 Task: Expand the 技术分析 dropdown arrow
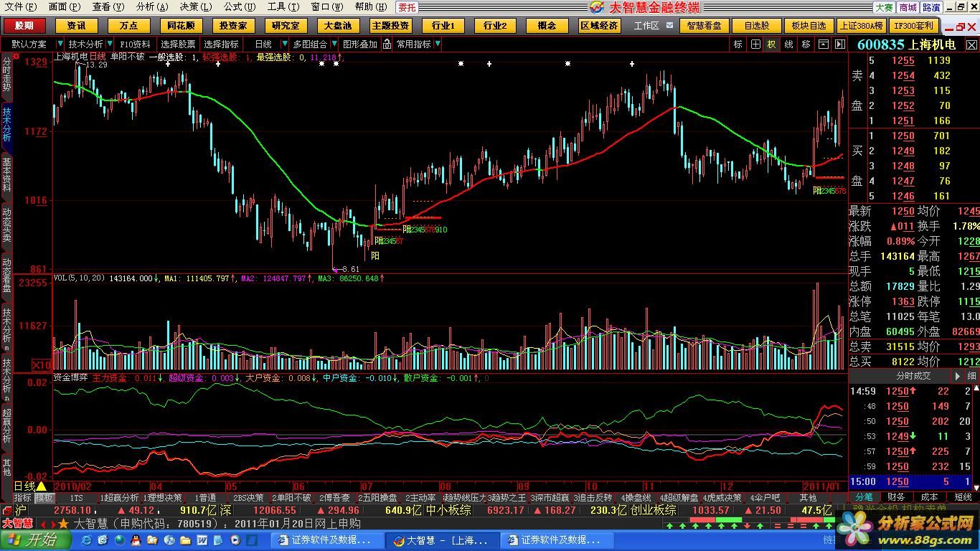coord(110,44)
